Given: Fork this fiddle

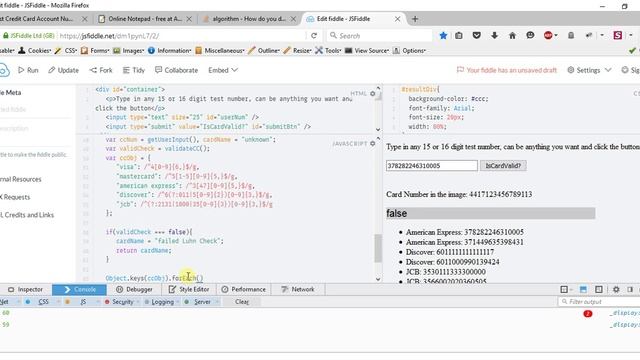Looking at the screenshot, I should [x=101, y=70].
